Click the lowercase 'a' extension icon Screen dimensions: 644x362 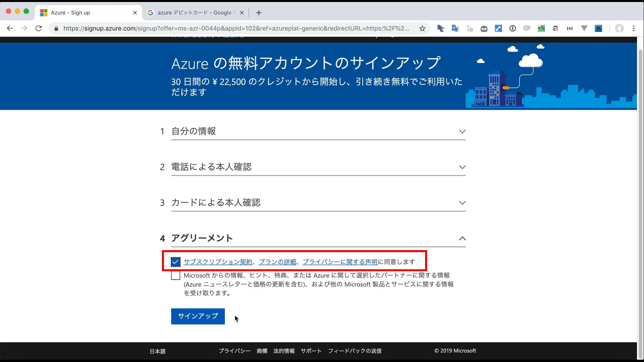click(555, 28)
